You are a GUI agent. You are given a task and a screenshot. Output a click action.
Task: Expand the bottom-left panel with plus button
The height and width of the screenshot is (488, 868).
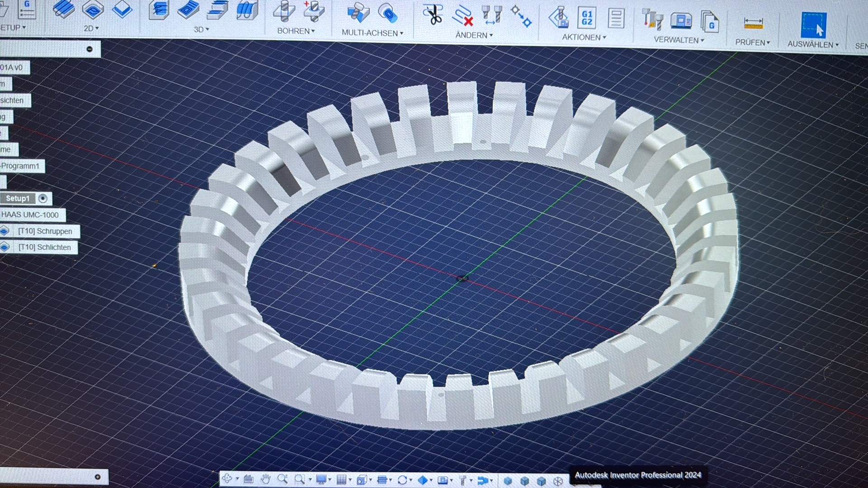click(98, 477)
